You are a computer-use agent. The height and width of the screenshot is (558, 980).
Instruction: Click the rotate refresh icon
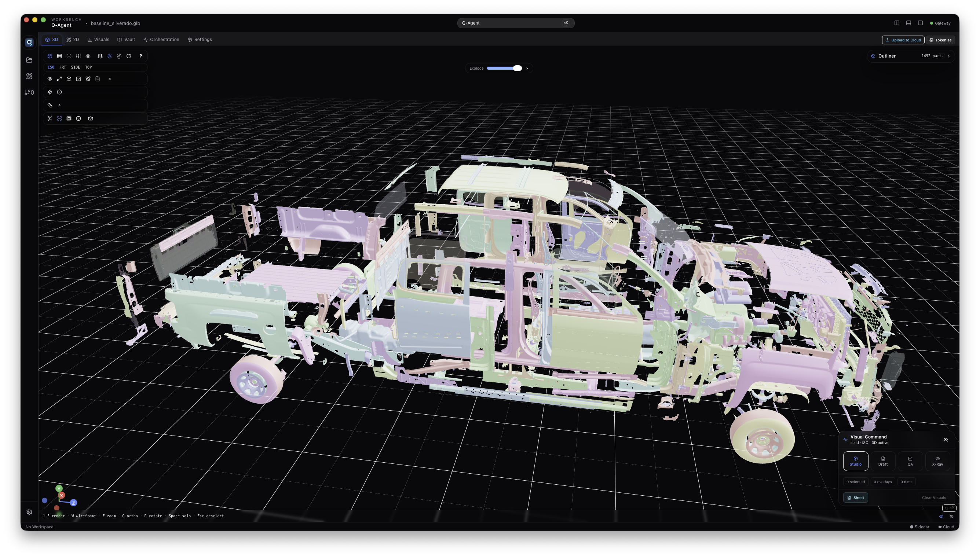129,56
